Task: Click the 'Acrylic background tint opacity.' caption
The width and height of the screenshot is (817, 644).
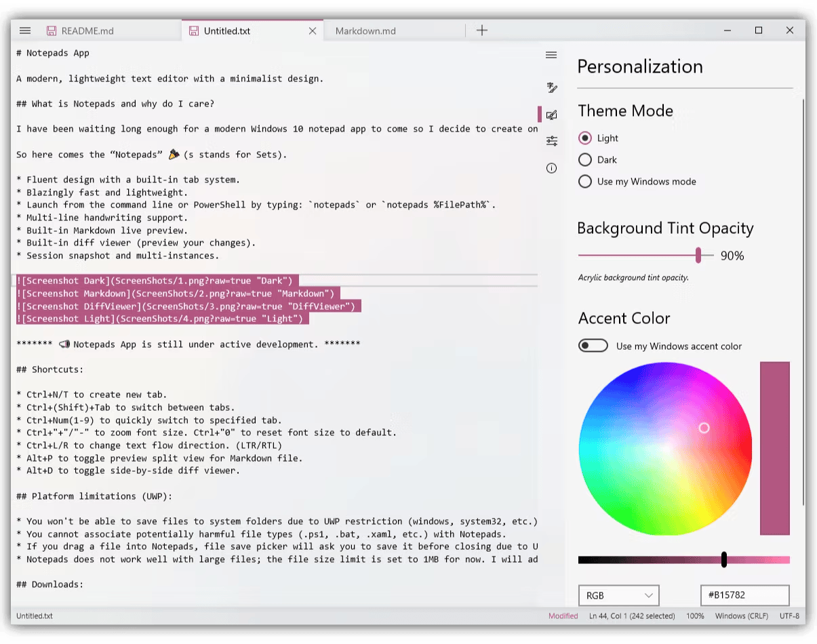Action: [x=633, y=277]
